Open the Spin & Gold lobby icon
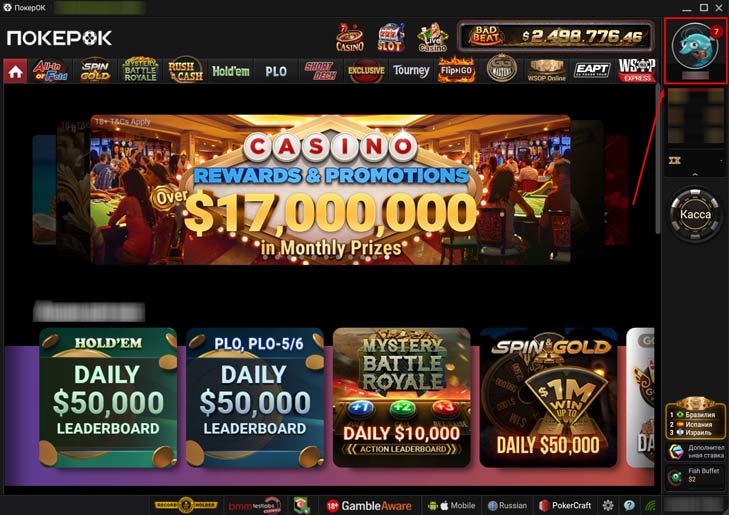Viewport: 729px width, 515px height. tap(95, 71)
